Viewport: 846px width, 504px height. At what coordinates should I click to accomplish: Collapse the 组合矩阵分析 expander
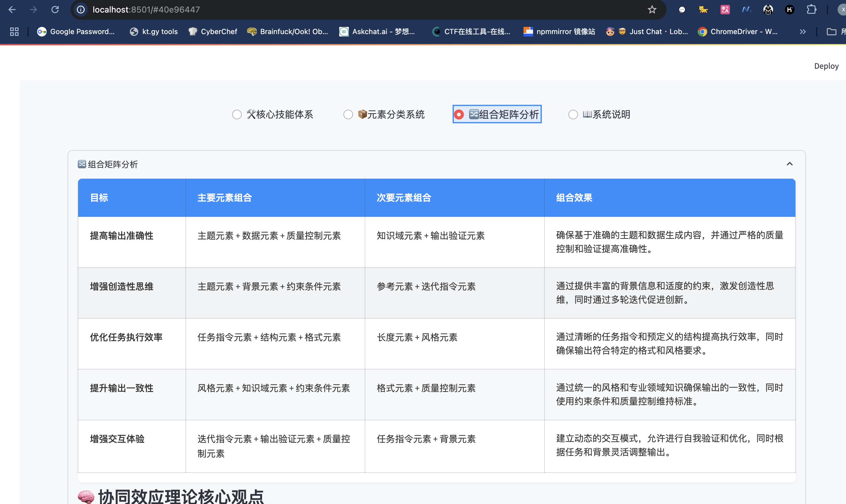[x=789, y=164]
